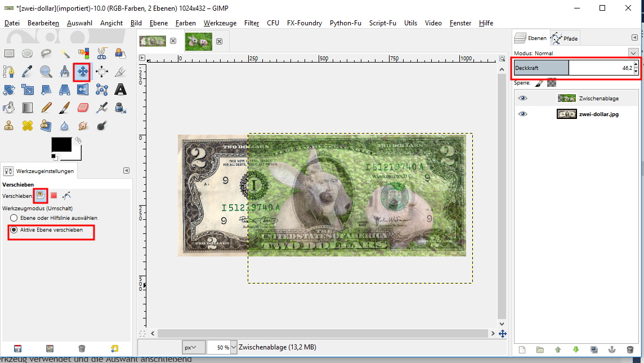Toggle lock pixels brush icon
This screenshot has height=363, width=644.
point(539,83)
